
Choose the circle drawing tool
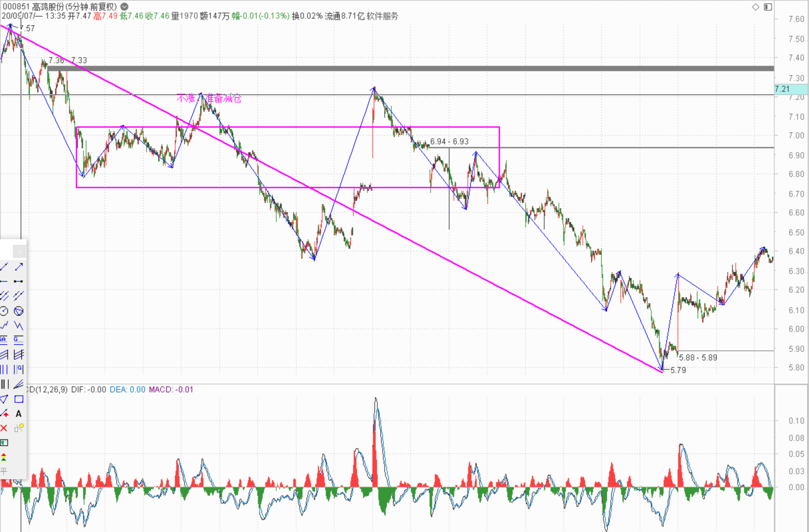(x=4, y=311)
